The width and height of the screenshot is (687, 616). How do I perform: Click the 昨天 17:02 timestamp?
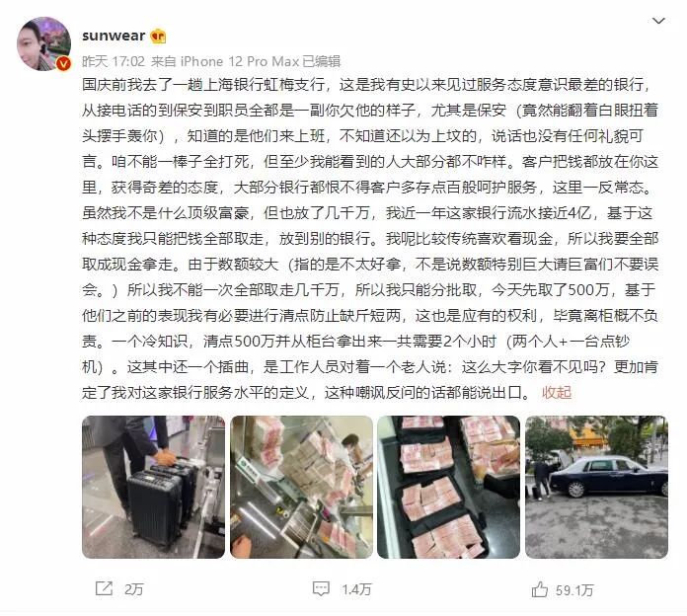pyautogui.click(x=114, y=61)
